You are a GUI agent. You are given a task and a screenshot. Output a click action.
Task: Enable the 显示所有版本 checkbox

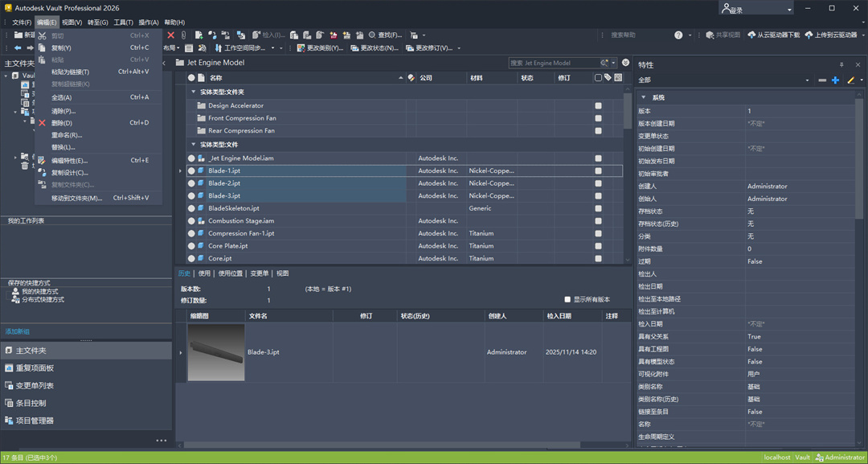click(x=567, y=299)
